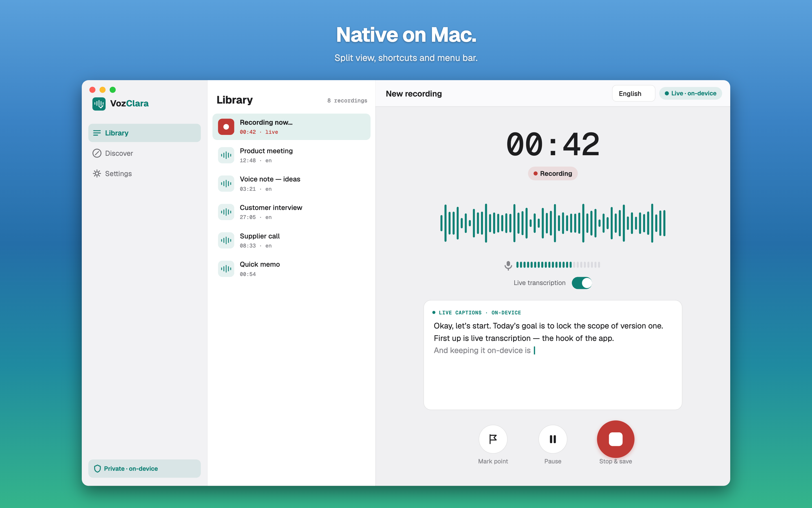Click the red Recording status badge
Image resolution: width=812 pixels, height=508 pixels.
tap(553, 174)
